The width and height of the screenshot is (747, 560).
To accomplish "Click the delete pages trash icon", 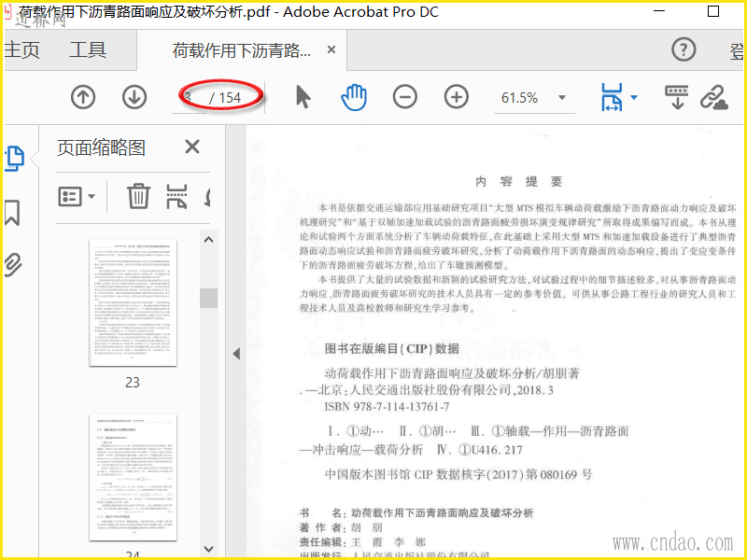I will tap(138, 196).
